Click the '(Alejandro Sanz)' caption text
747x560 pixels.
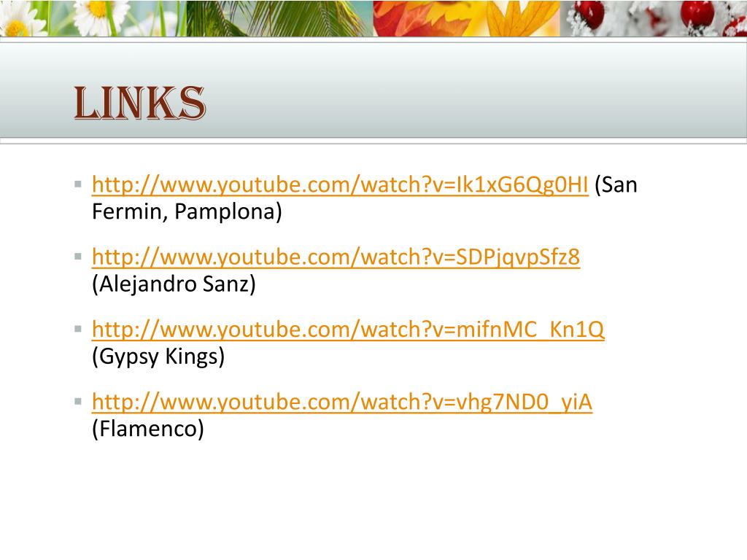coord(174,284)
